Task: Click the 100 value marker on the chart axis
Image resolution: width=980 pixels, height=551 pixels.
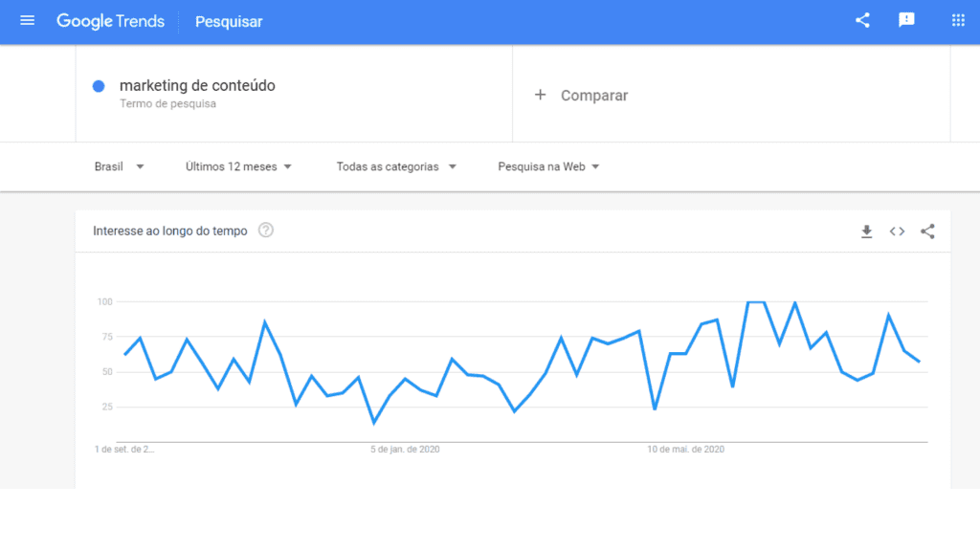Action: tap(105, 301)
